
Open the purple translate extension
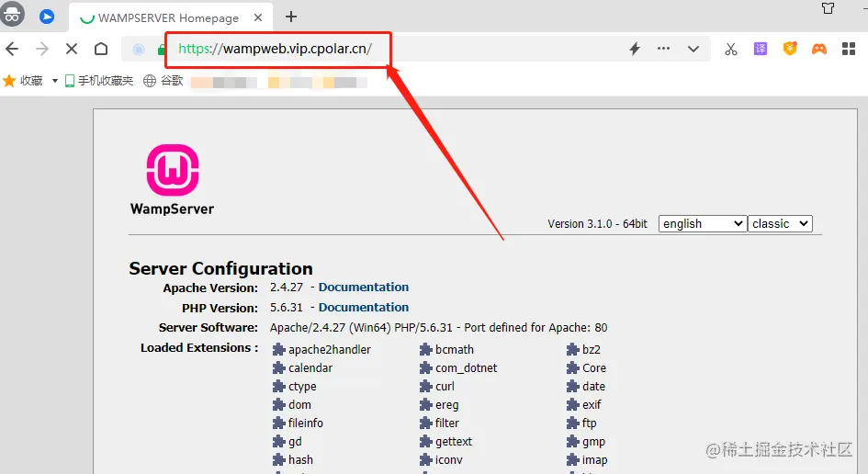point(760,49)
